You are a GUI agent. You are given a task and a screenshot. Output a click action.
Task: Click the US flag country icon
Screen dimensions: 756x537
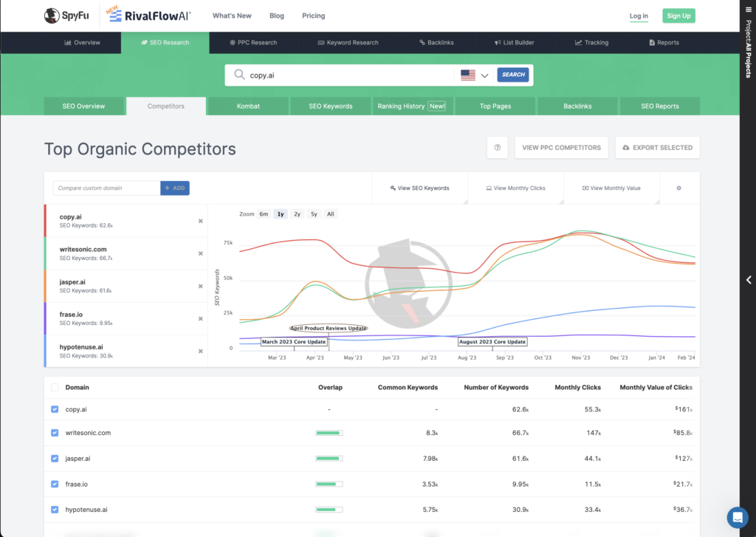(467, 75)
